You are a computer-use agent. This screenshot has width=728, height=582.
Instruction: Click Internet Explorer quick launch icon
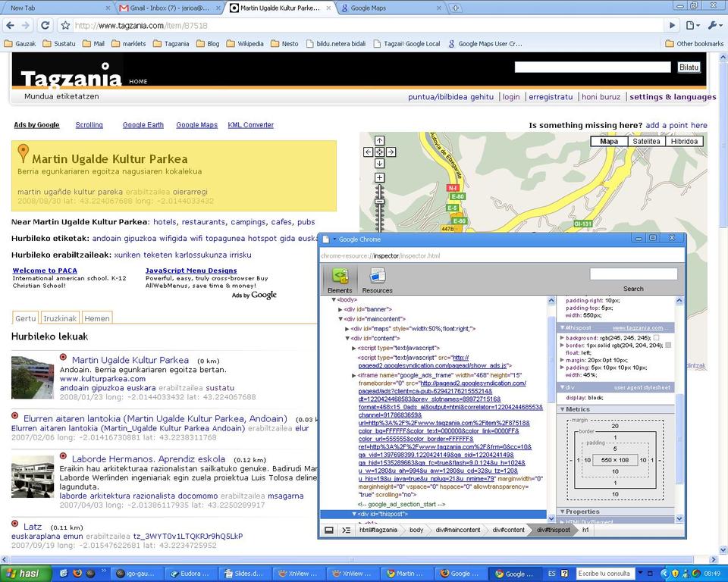pos(64,574)
